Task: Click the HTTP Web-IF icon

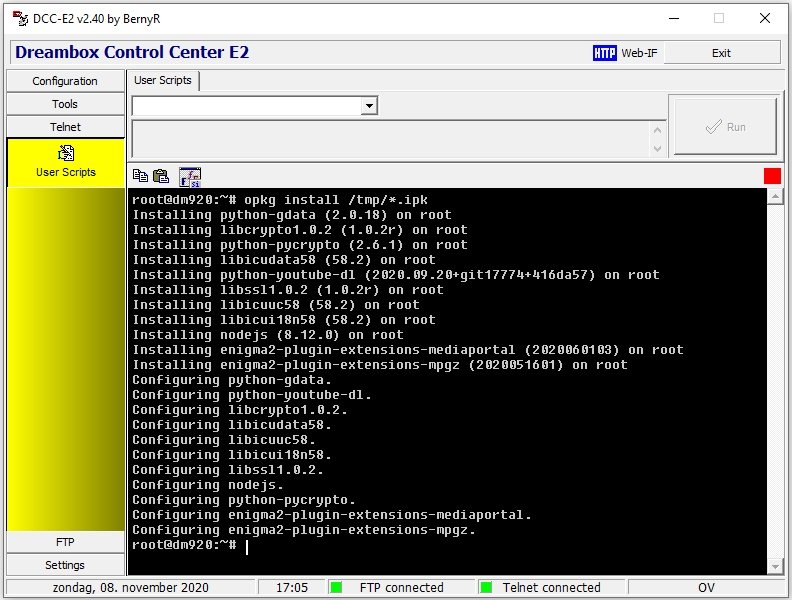Action: pyautogui.click(x=604, y=53)
